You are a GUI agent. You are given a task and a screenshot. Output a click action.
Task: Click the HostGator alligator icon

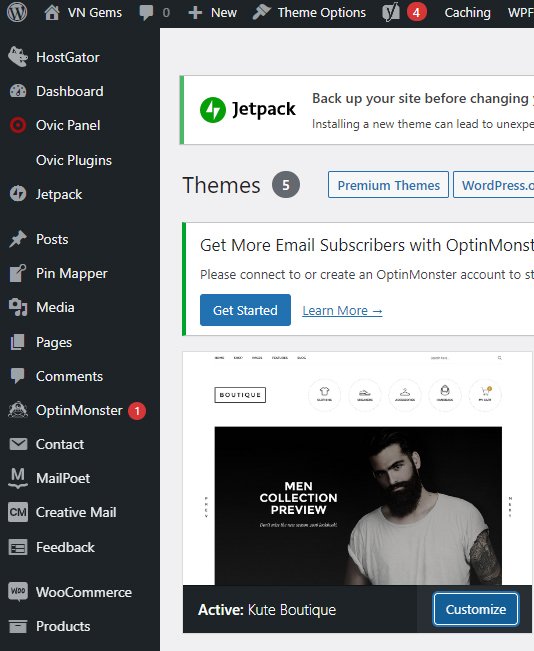[18, 57]
